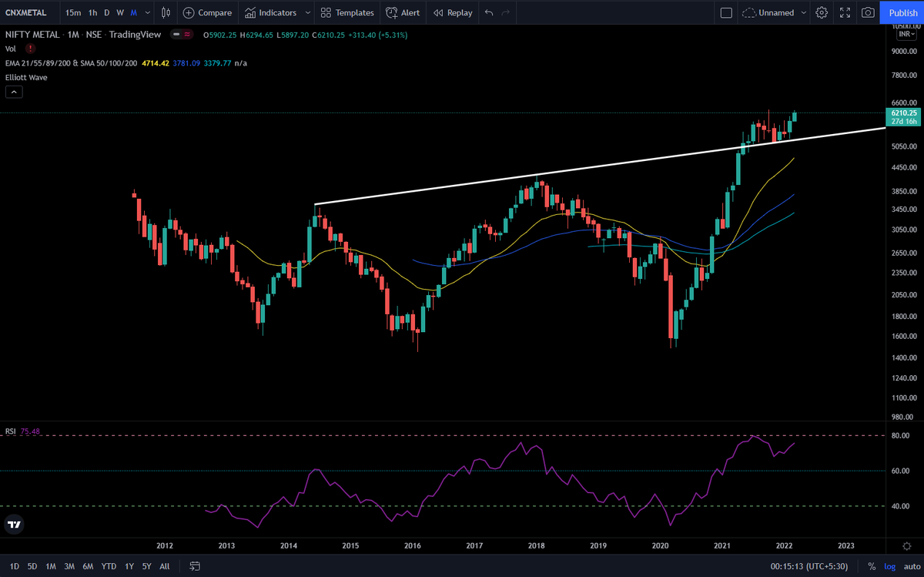Click the undo arrow
The width and height of the screenshot is (924, 577).
click(x=489, y=12)
